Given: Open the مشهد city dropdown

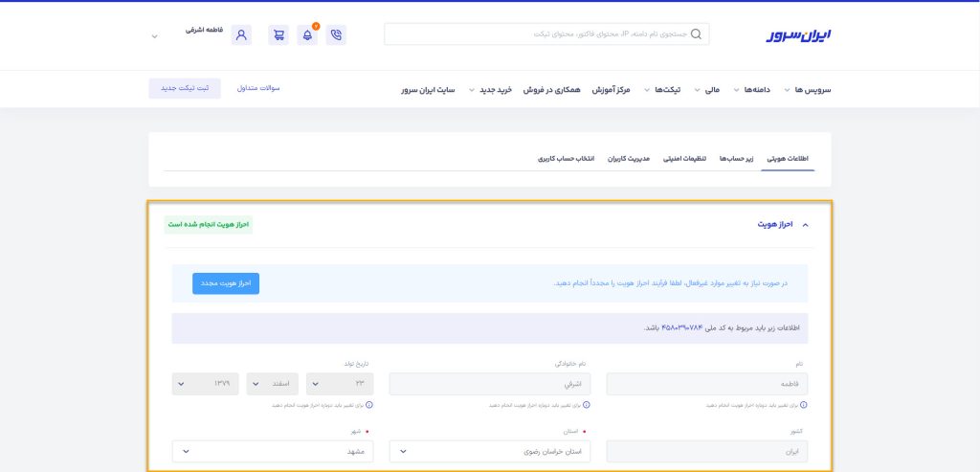Looking at the screenshot, I should pyautogui.click(x=273, y=451).
